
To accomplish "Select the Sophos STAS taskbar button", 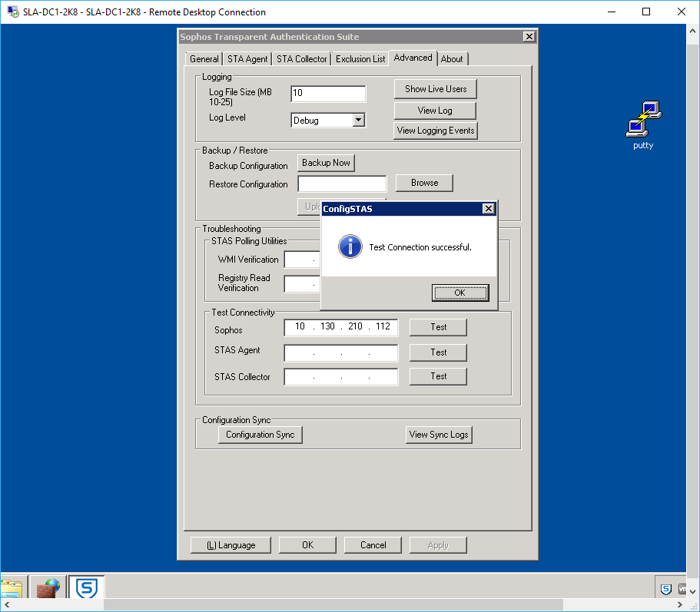I will (87, 587).
